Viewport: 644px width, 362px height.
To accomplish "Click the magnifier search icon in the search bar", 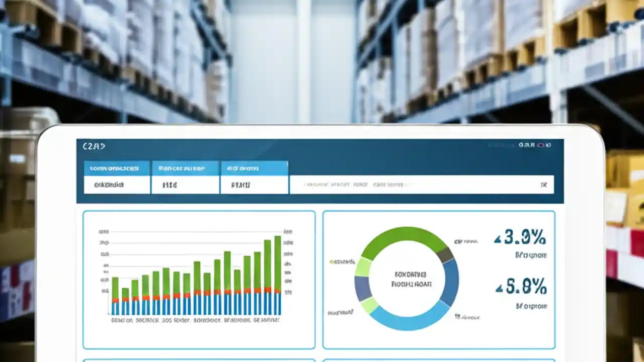I will pos(544,185).
